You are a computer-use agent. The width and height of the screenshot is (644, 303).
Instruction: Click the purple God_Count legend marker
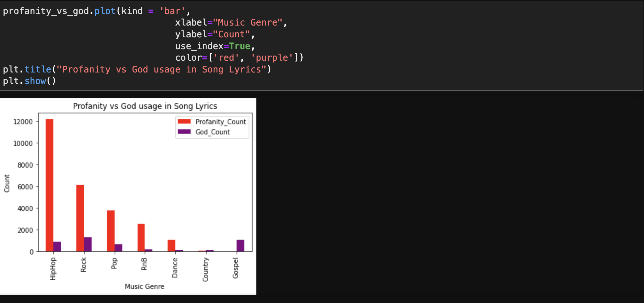point(184,132)
